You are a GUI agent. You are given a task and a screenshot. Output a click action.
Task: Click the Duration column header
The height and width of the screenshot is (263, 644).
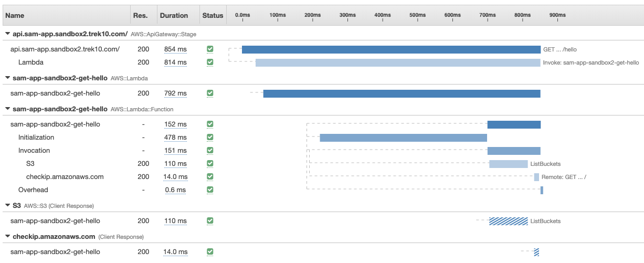point(173,16)
